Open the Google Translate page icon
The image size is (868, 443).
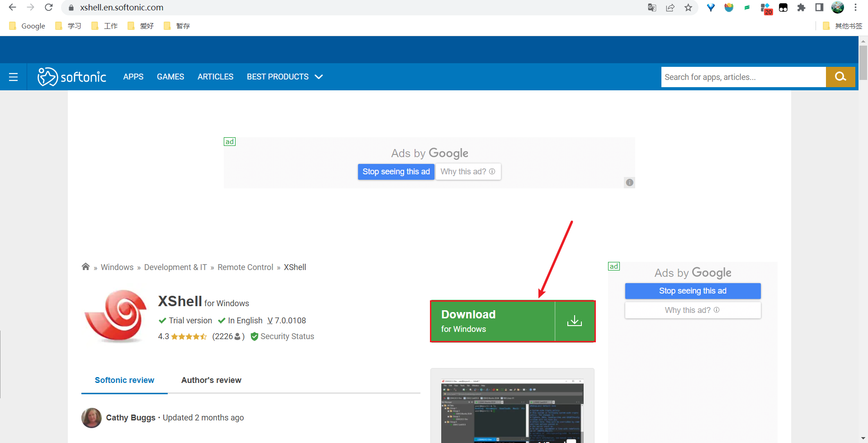652,7
